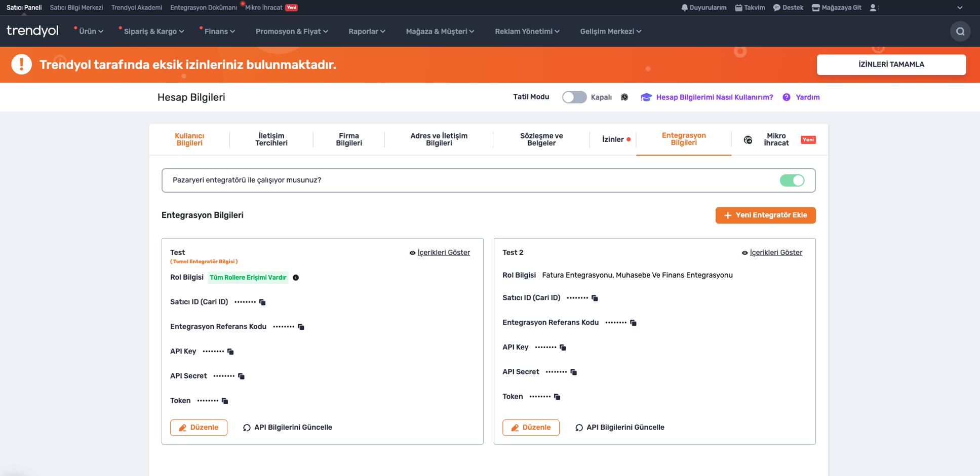Switch to İletişim Tercihleri tab
Viewport: 980px width, 476px height.
pyautogui.click(x=271, y=139)
